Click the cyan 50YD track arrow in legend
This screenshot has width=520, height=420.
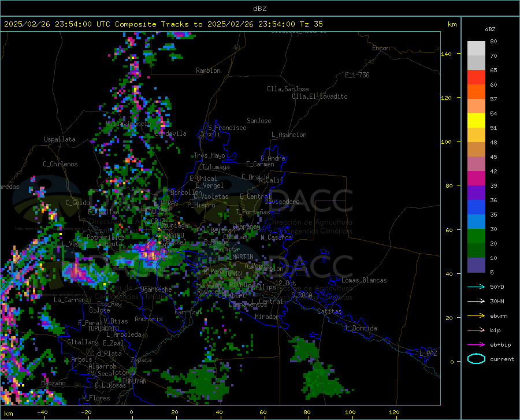tap(476, 287)
